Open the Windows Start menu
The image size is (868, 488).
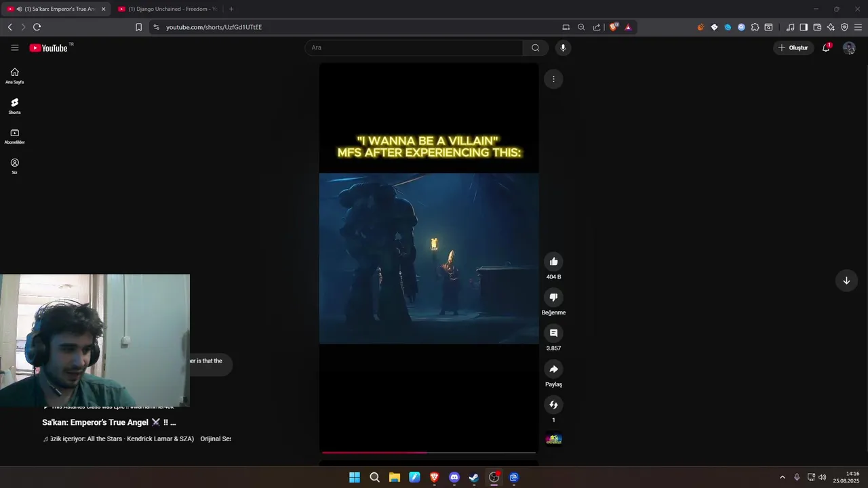click(x=355, y=477)
